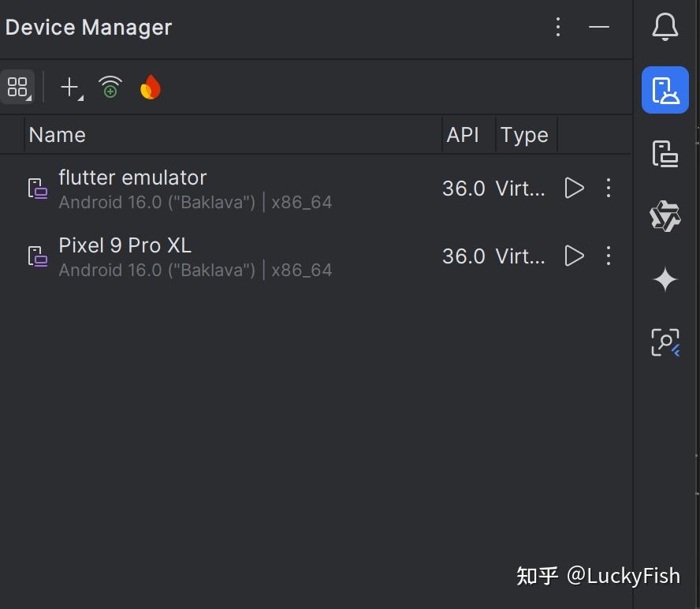This screenshot has height=609, width=700.
Task: Minimize the Device Manager panel
Action: click(x=599, y=28)
